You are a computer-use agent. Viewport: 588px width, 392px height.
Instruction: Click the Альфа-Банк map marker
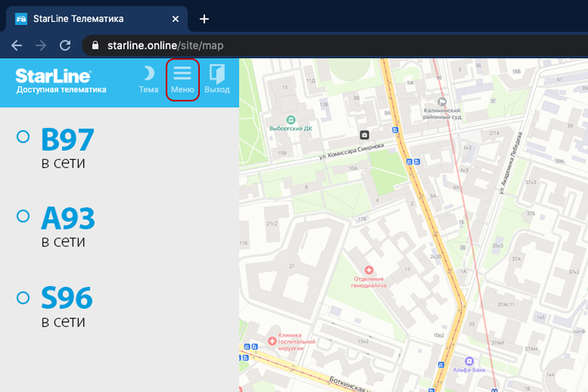[x=469, y=361]
